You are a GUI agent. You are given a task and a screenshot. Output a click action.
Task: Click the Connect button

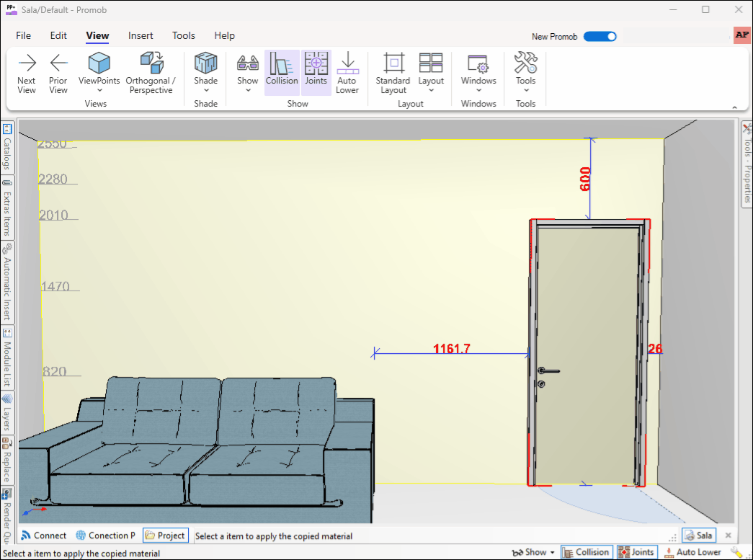(x=44, y=535)
